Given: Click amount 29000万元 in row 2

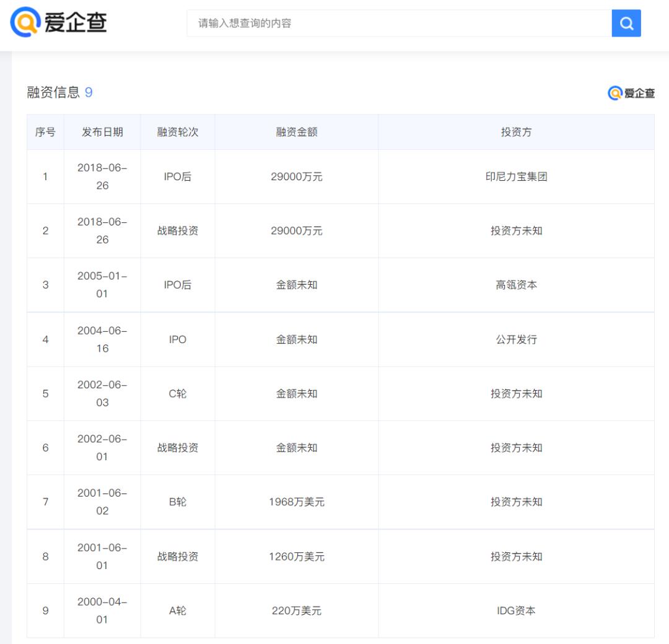Looking at the screenshot, I should coord(297,231).
